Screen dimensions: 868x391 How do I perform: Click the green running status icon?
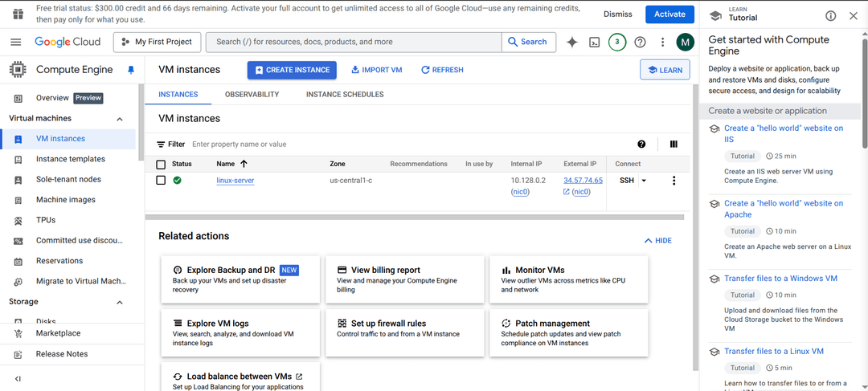pos(177,181)
